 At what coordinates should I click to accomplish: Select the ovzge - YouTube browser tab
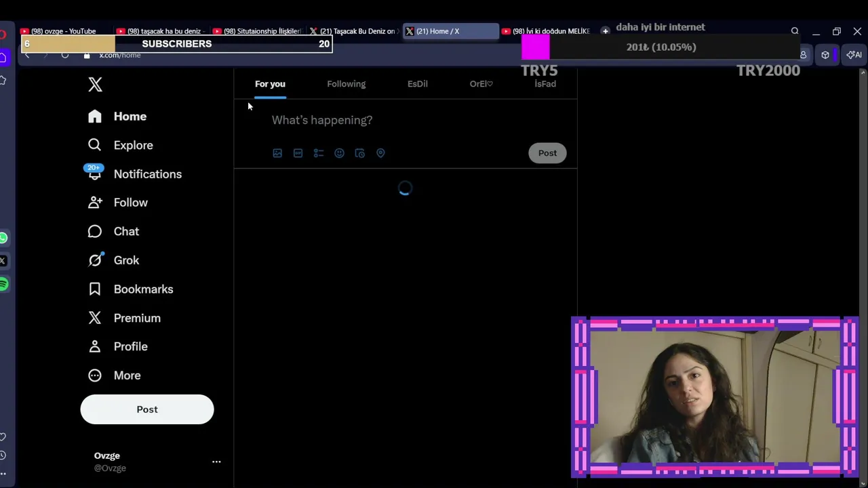(x=64, y=31)
